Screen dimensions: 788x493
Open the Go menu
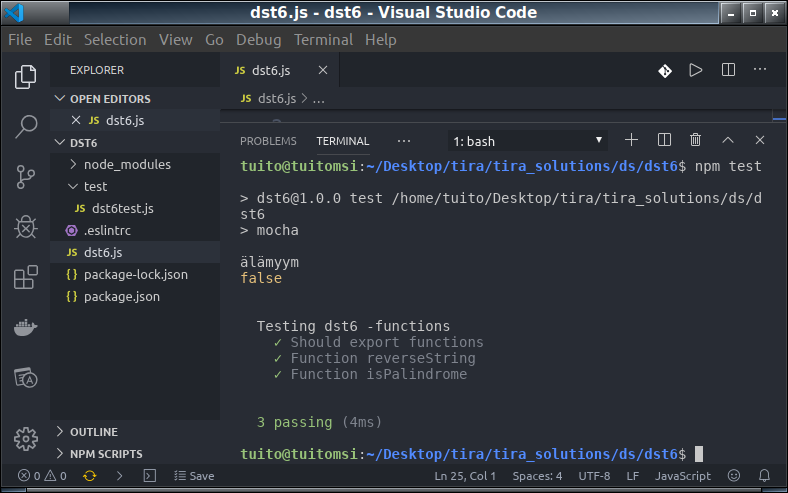[x=214, y=40]
